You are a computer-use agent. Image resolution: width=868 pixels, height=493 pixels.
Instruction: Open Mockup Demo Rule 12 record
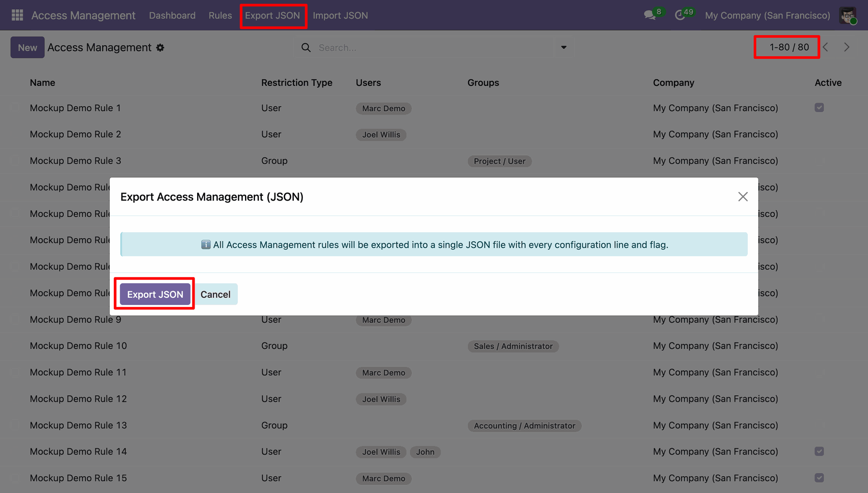(78, 399)
